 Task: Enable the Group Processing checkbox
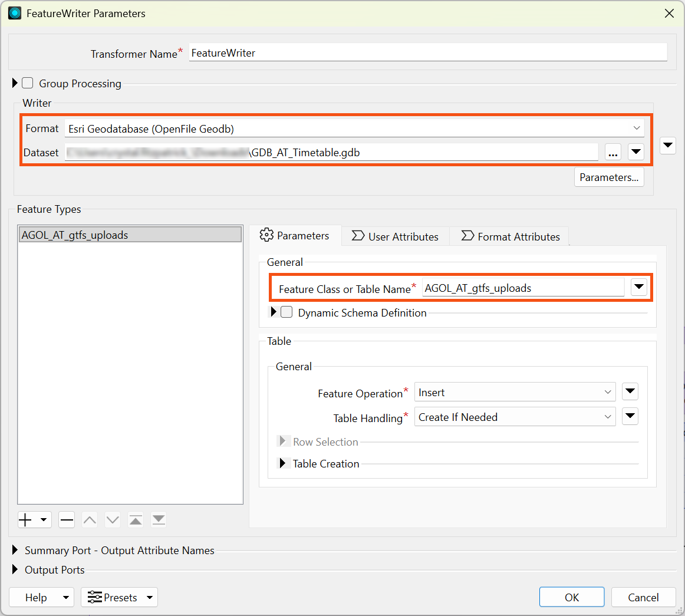pos(28,83)
